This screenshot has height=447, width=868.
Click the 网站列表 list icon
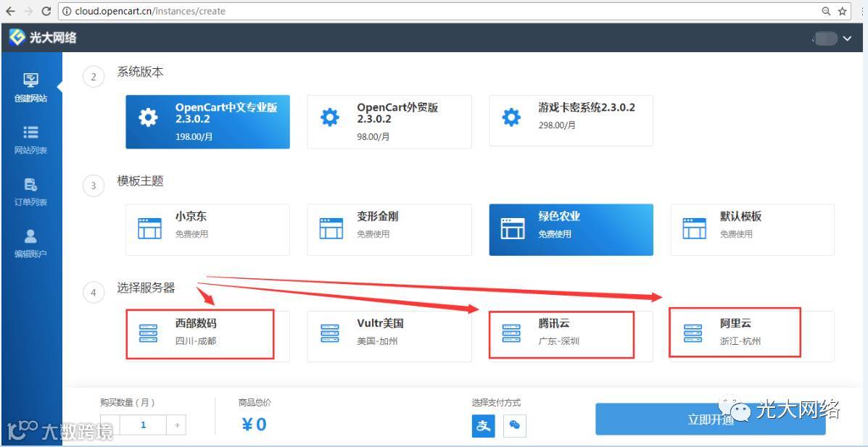pyautogui.click(x=30, y=133)
